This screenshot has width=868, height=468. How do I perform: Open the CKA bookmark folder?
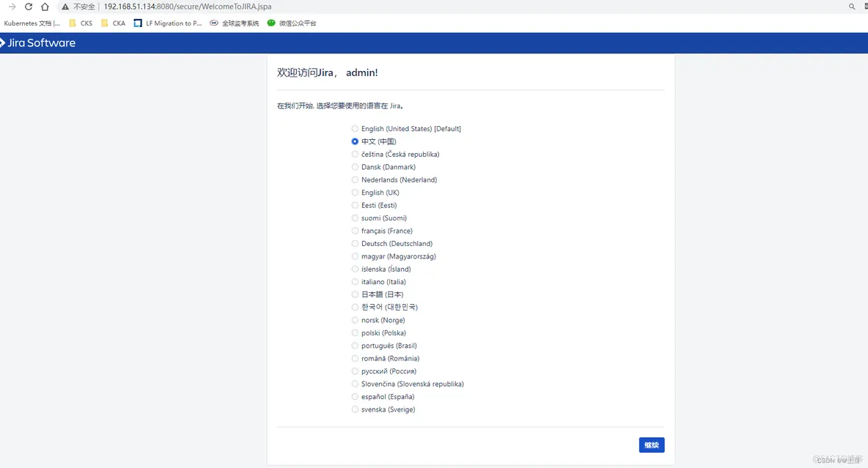(x=113, y=23)
